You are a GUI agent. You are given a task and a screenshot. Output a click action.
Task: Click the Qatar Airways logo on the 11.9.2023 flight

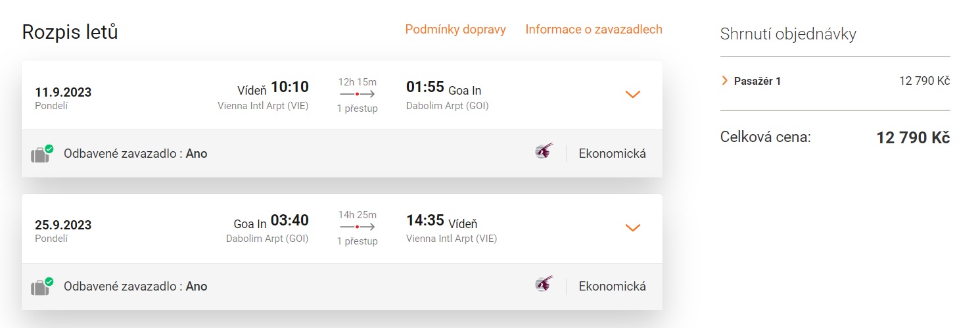[544, 152]
